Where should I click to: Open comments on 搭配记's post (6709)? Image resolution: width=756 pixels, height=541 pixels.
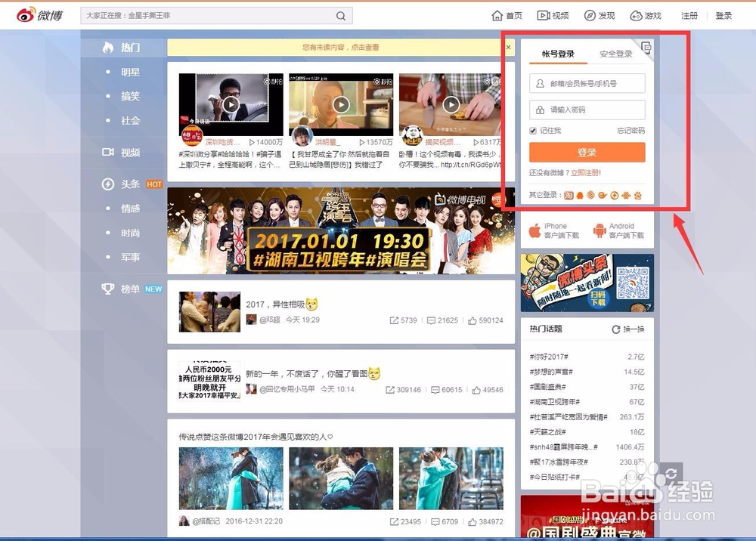(445, 521)
